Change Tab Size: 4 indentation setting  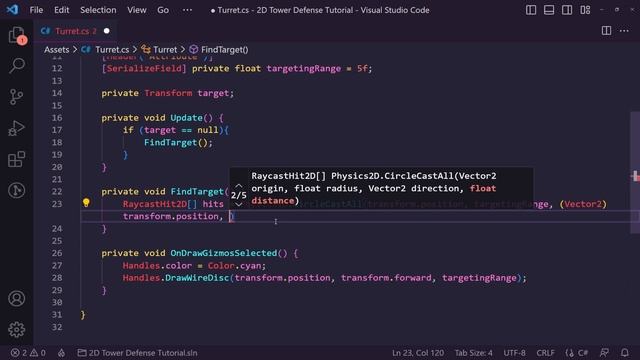click(473, 353)
